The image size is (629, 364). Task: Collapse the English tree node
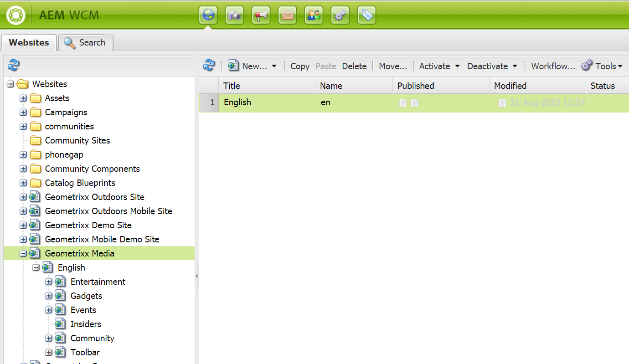click(x=36, y=268)
